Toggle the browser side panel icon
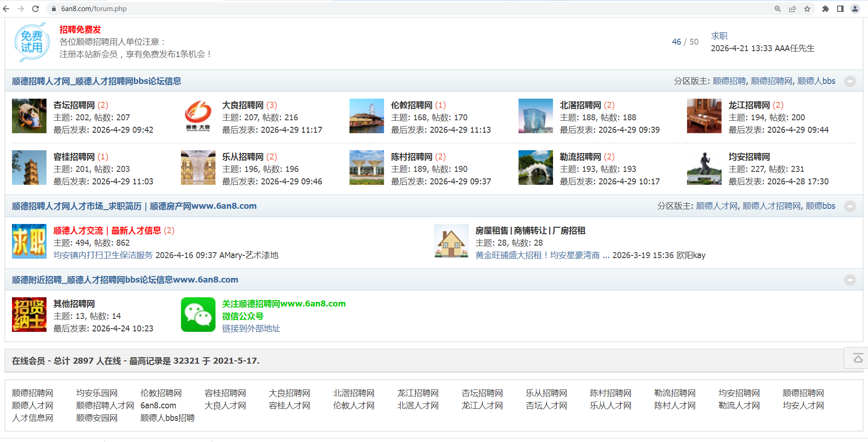Image resolution: width=868 pixels, height=442 pixels. (x=840, y=9)
